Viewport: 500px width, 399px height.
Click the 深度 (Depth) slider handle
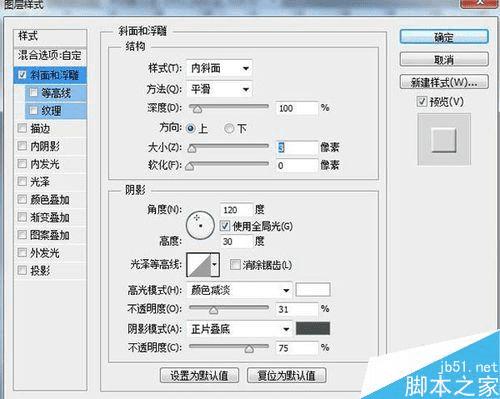(197, 109)
